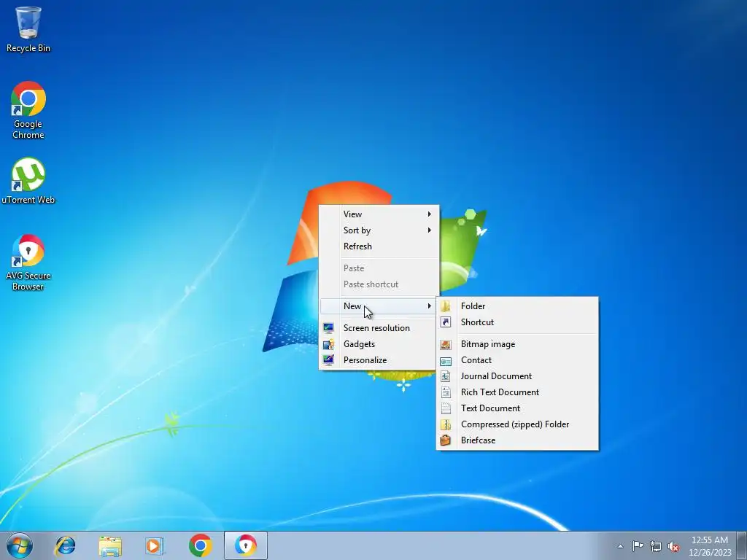
Task: Create a new Text Document
Action: click(x=517, y=408)
